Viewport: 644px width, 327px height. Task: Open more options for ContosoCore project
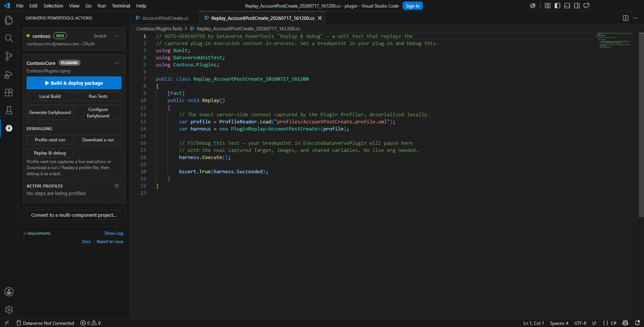coord(117,63)
